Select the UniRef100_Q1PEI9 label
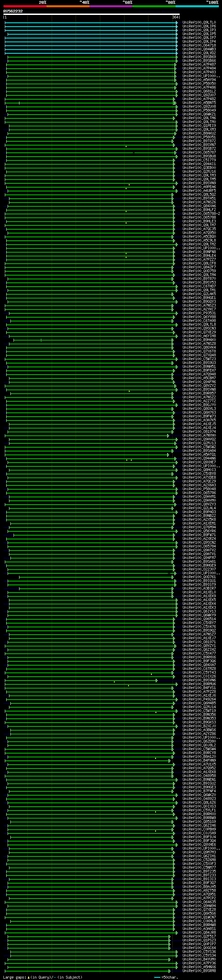The height and width of the screenshot is (980, 222). tap(199, 125)
